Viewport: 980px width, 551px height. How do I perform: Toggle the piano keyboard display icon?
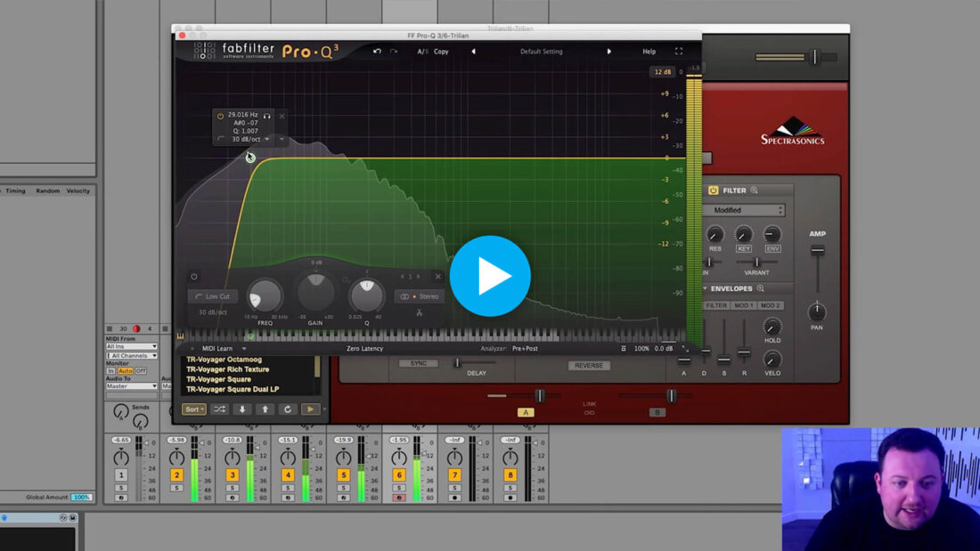(180, 336)
